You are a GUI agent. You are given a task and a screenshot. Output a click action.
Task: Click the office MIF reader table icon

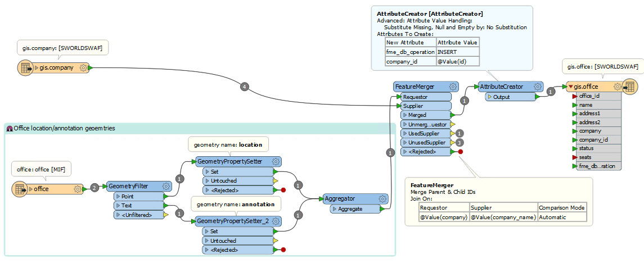point(19,189)
